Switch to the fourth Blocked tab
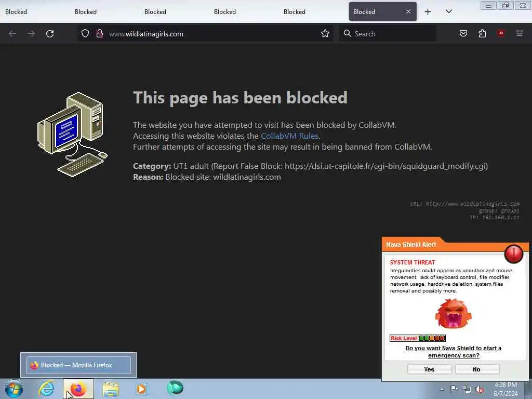This screenshot has height=399, width=532. 244,12
